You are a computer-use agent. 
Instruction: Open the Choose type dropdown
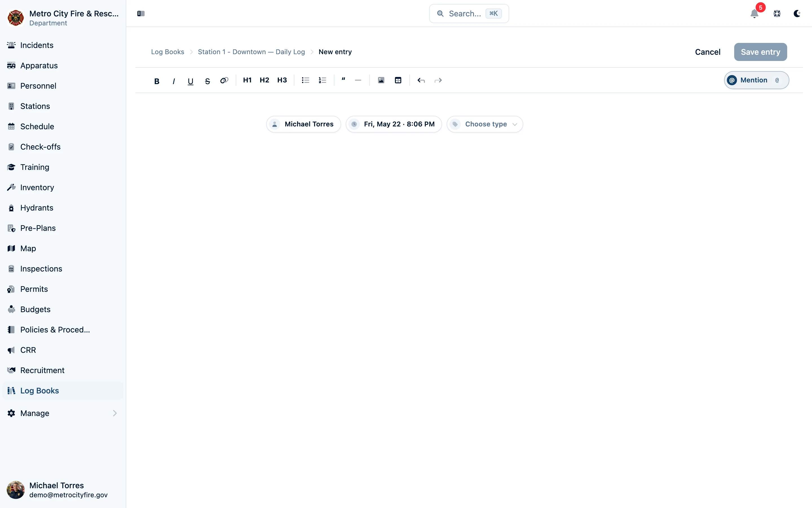click(x=485, y=124)
